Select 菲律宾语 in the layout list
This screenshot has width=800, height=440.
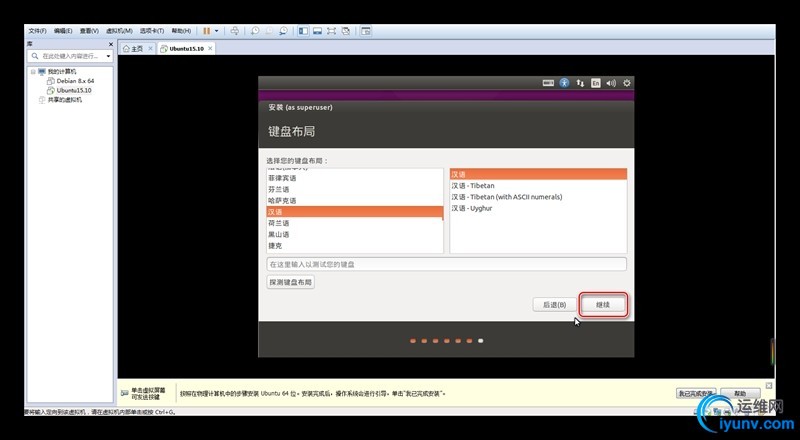tap(355, 178)
